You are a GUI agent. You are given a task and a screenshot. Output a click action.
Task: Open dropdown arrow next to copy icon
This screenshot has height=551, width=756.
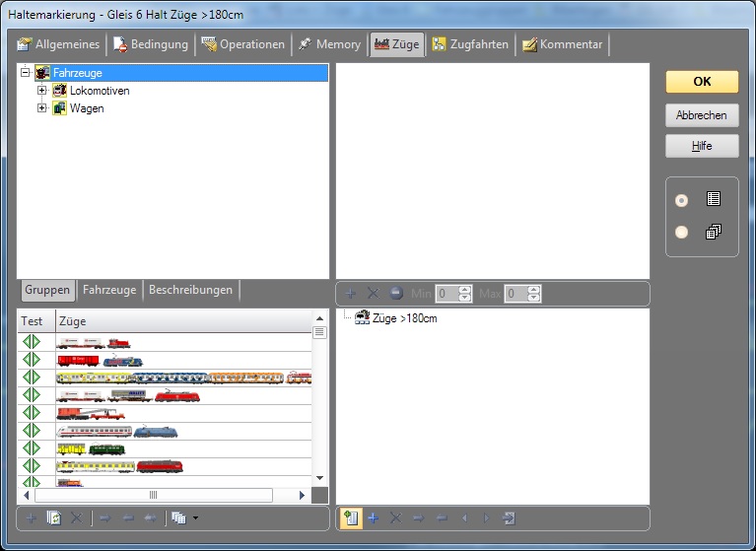(x=196, y=517)
